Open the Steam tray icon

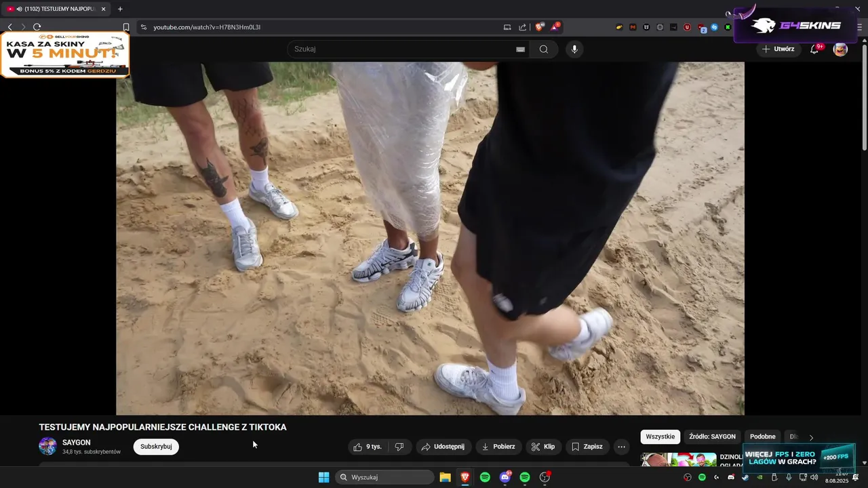[745, 477]
